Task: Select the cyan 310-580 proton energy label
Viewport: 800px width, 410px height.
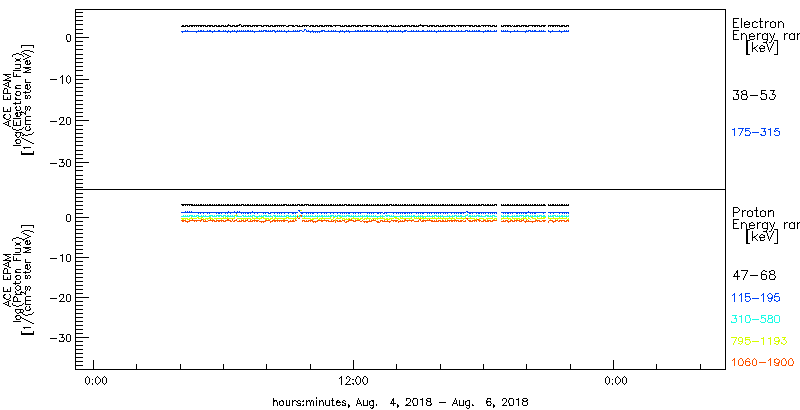Action: pos(756,320)
